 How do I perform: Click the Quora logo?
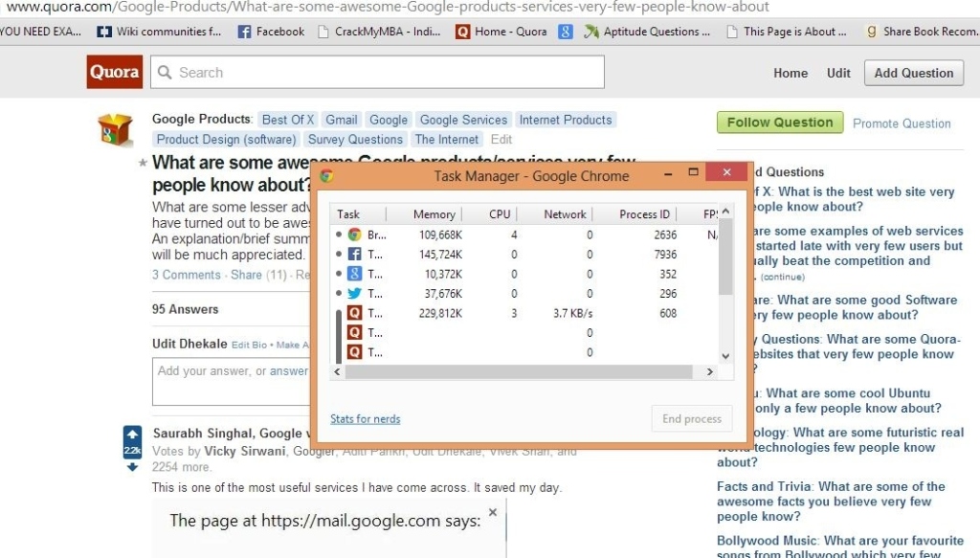[115, 72]
